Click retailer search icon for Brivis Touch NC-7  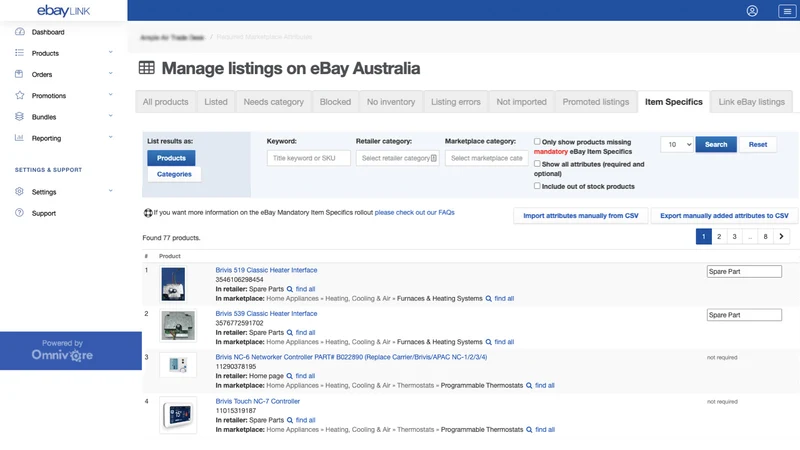(290, 420)
